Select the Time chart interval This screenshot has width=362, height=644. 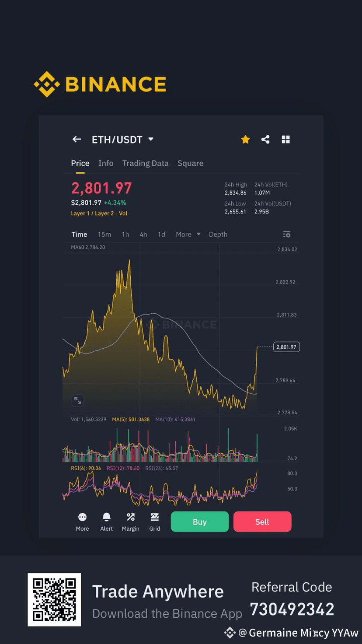click(79, 234)
